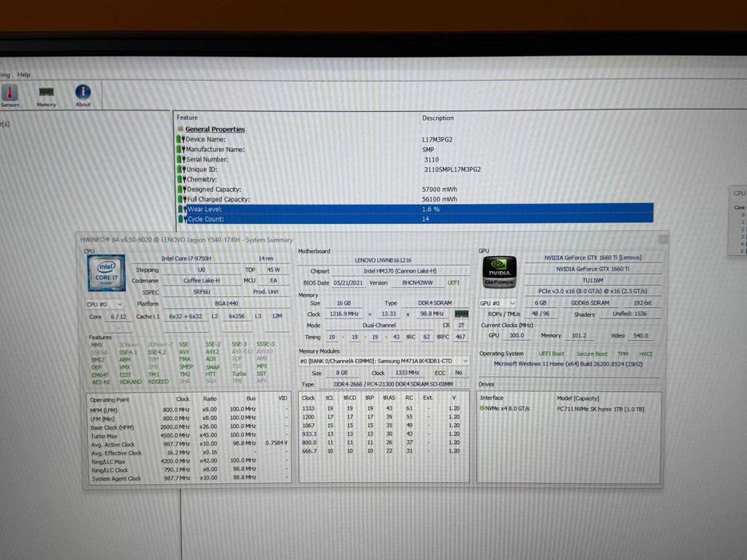Click the battery icon next to Device Name

(x=181, y=139)
